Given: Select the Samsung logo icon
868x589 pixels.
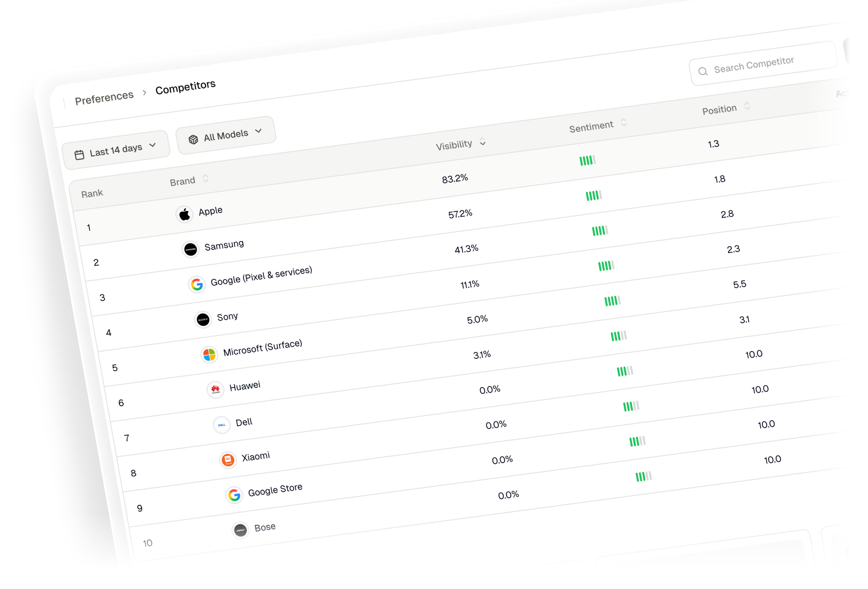Looking at the screenshot, I should (191, 249).
